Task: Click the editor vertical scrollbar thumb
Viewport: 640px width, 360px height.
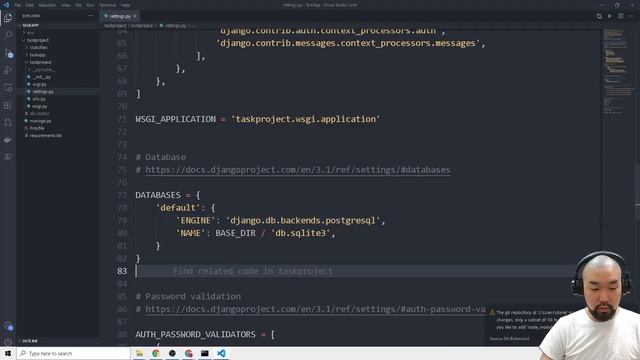Action: point(637,192)
